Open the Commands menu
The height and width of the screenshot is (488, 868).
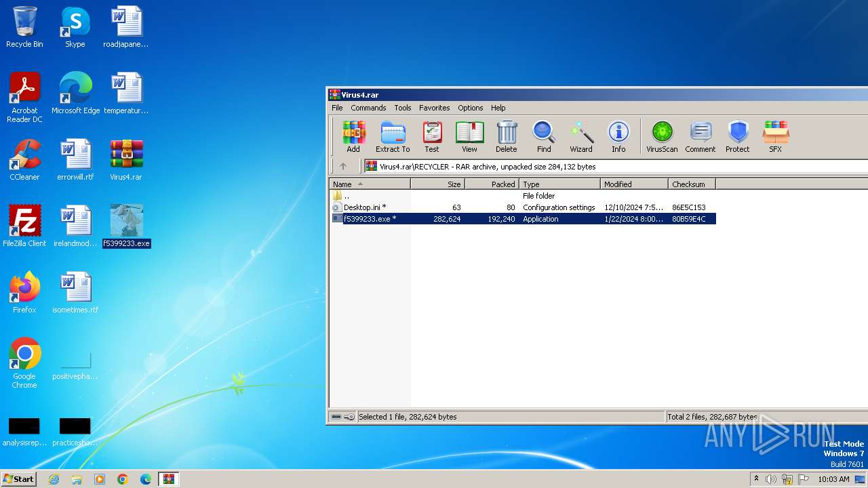click(368, 108)
